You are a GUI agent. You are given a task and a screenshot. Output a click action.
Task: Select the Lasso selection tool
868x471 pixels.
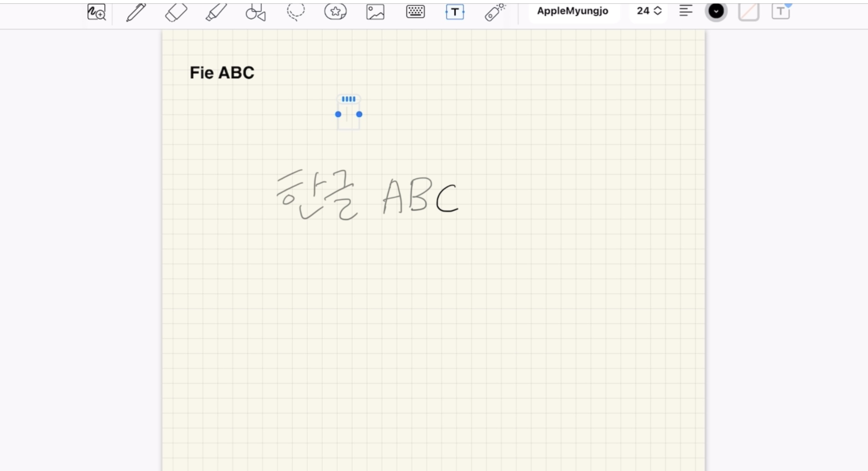296,11
